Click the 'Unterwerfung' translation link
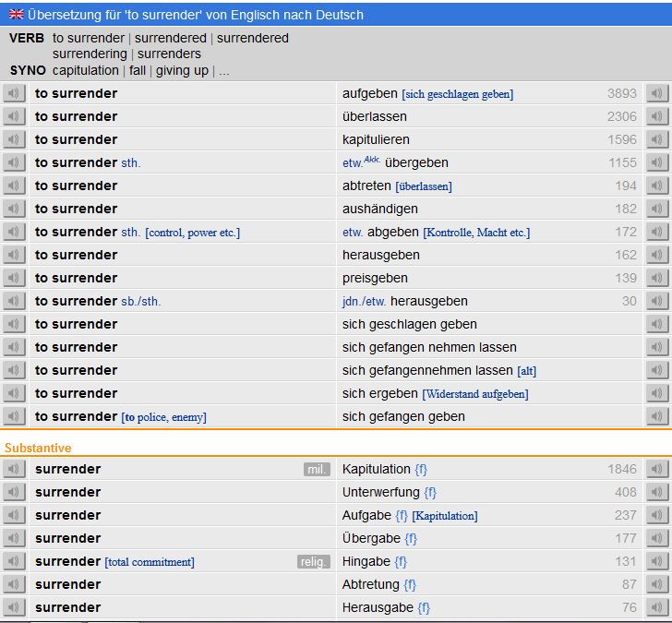This screenshot has width=672, height=623. click(380, 492)
